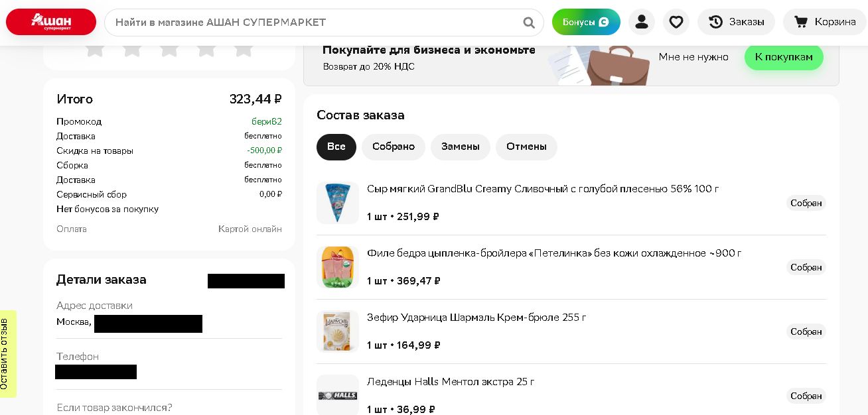The image size is (868, 415).
Task: Focus the store search input field
Action: pos(312,23)
